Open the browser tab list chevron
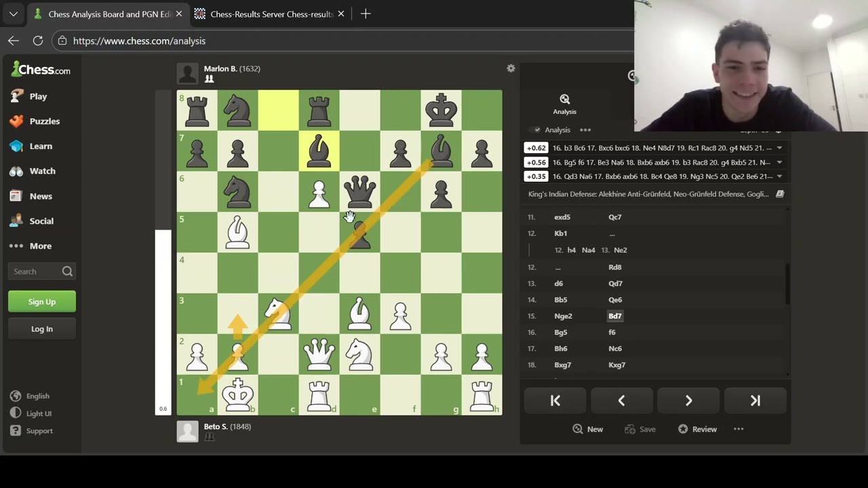This screenshot has width=868, height=488. click(x=14, y=14)
